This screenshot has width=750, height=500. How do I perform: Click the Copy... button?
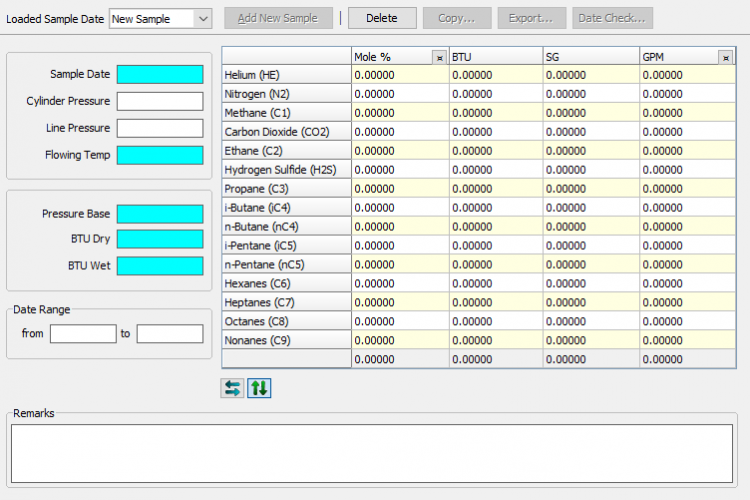[x=456, y=18]
